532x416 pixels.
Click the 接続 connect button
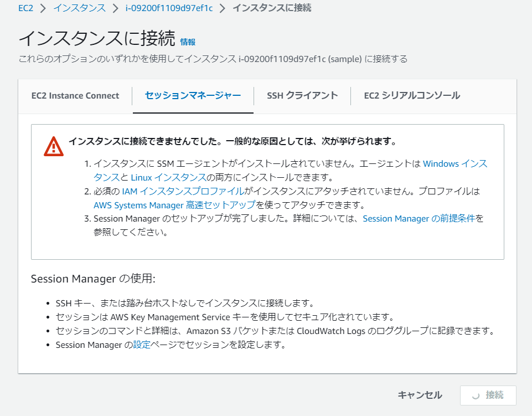(x=488, y=396)
